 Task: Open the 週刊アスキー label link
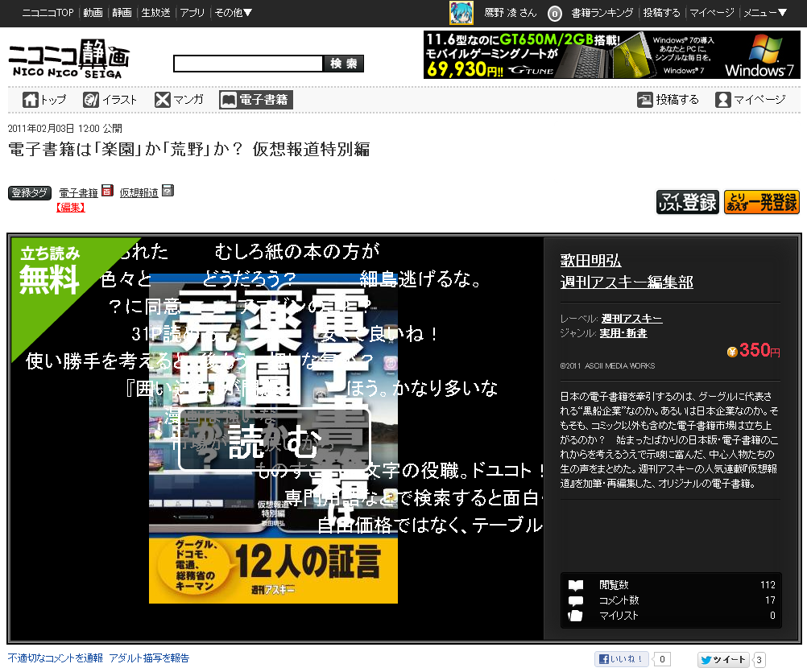click(632, 319)
